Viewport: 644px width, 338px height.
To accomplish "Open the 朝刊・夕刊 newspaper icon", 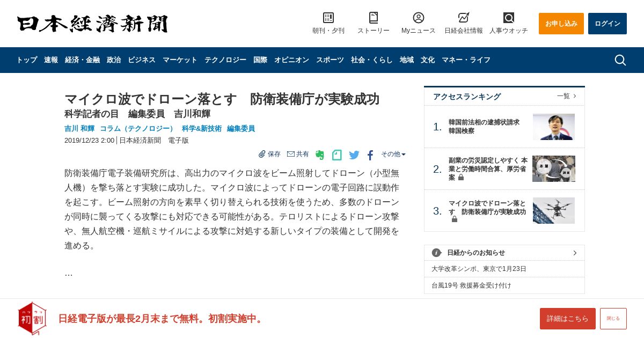I will [x=328, y=18].
